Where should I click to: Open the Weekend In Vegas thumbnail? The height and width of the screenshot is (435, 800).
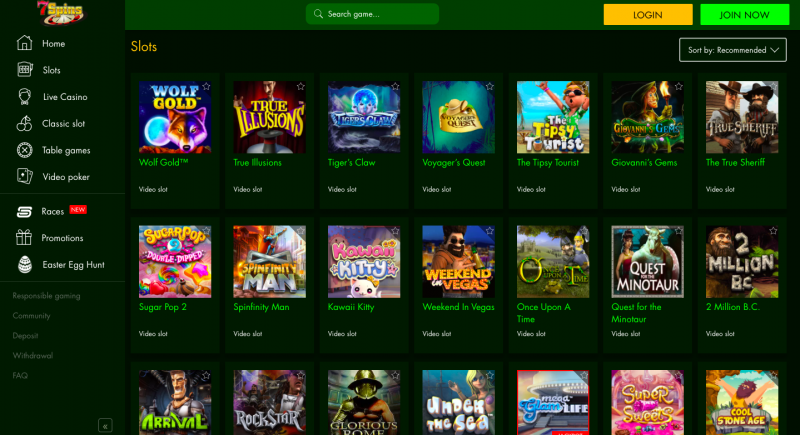click(x=459, y=262)
